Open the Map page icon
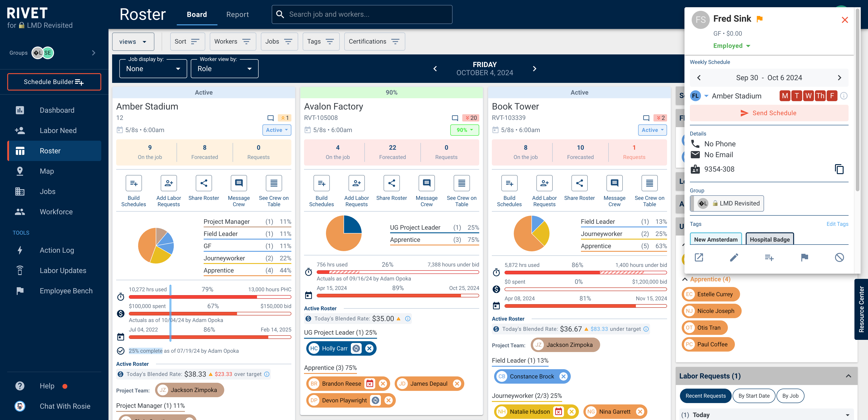The image size is (868, 420). (20, 171)
